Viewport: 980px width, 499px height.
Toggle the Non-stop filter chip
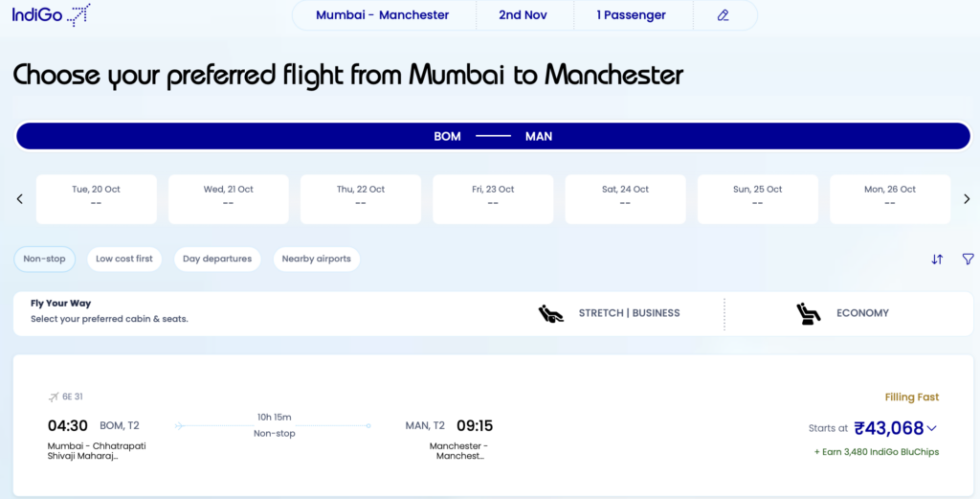45,259
